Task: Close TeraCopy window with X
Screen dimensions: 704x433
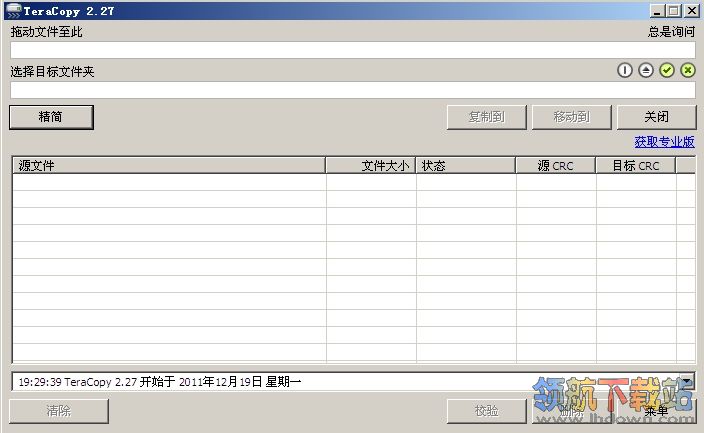Action: click(x=691, y=11)
